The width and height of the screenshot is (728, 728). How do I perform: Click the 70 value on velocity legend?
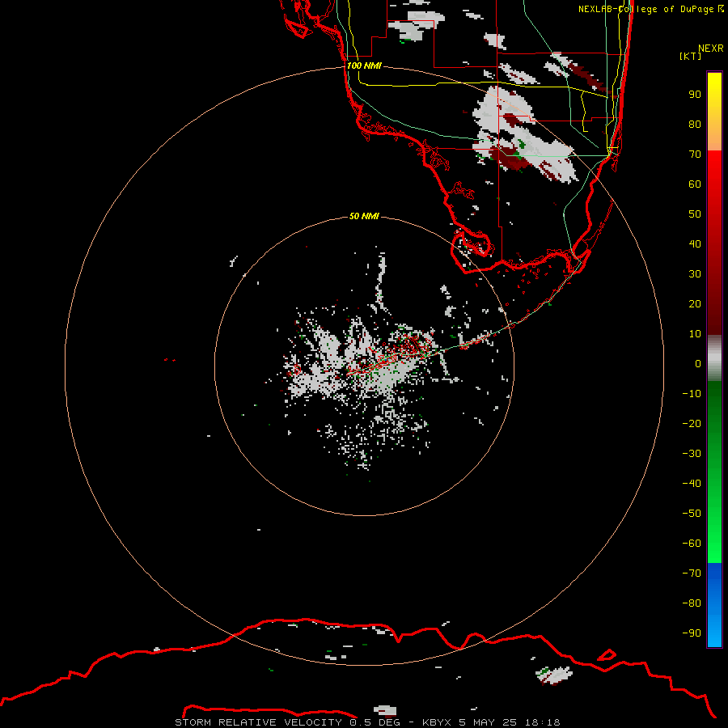[695, 154]
